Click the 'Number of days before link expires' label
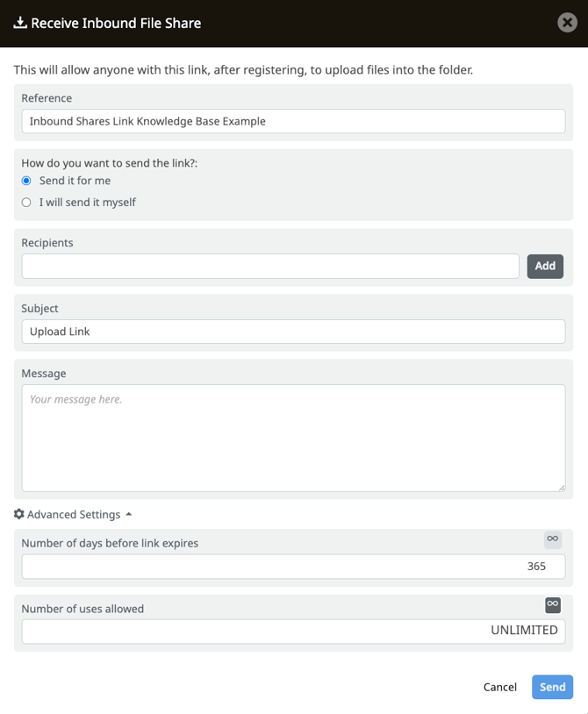This screenshot has width=588, height=714. tap(110, 543)
